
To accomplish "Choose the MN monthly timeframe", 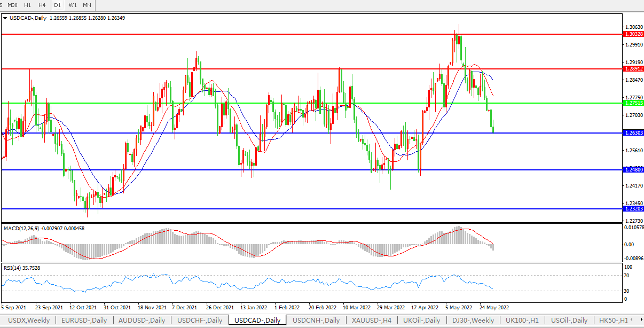I will pos(87,5).
